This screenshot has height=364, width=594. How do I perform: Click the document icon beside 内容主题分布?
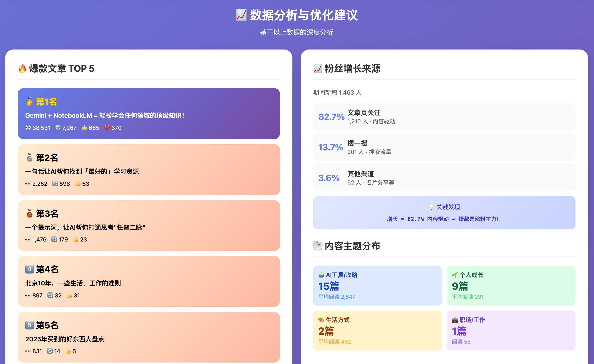[x=318, y=246]
